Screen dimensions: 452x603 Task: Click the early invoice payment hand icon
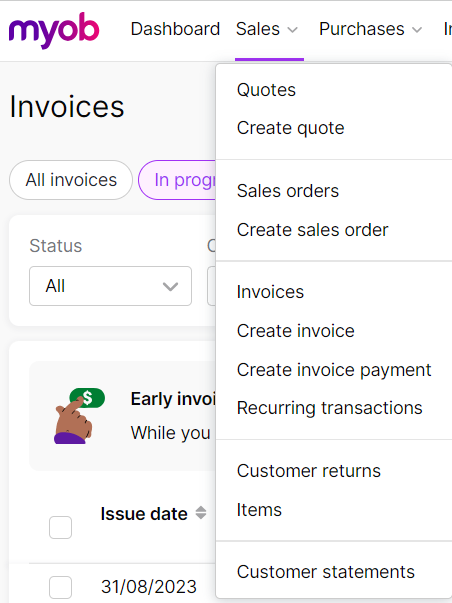click(79, 416)
